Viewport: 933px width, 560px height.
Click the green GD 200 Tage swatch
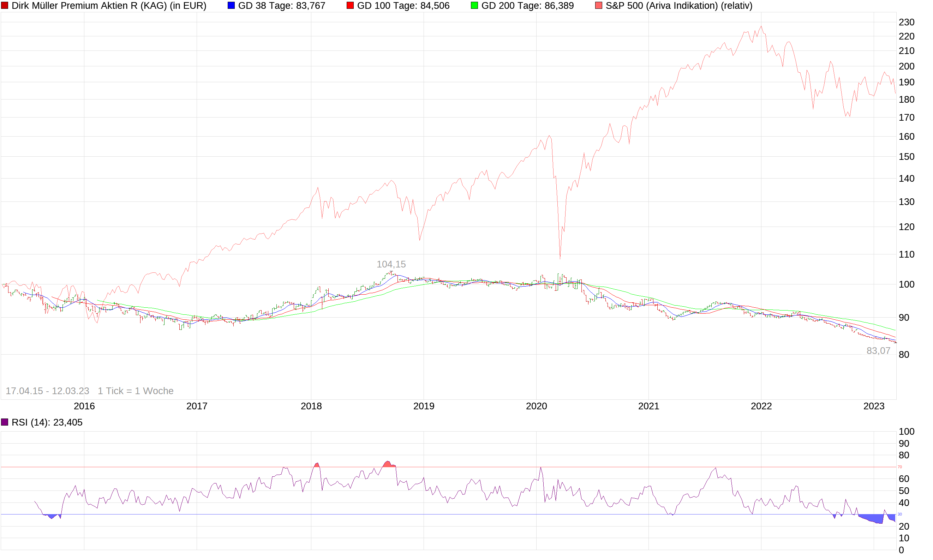[474, 5]
